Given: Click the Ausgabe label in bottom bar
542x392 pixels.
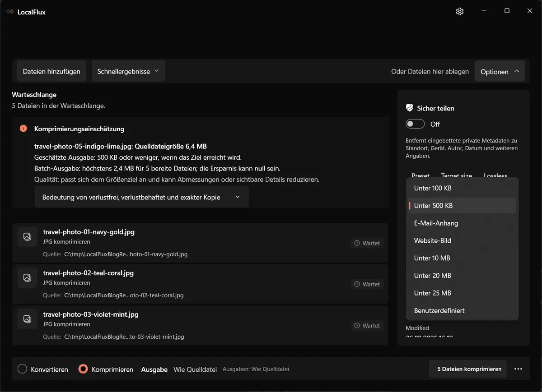Looking at the screenshot, I should [x=154, y=369].
